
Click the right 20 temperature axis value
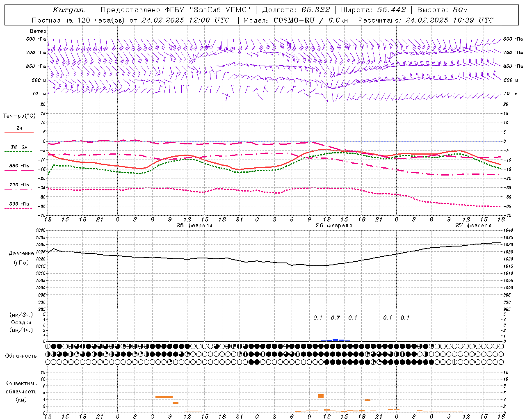click(506, 104)
